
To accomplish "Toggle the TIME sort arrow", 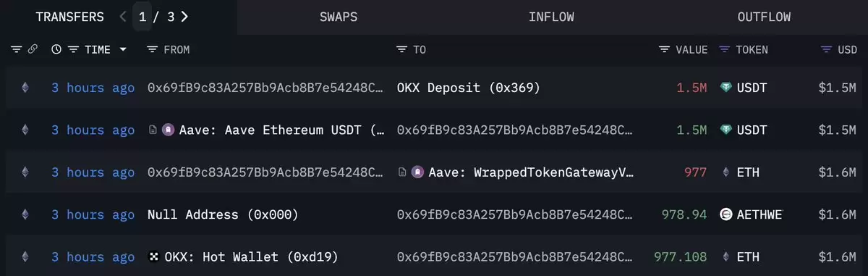I will 123,49.
